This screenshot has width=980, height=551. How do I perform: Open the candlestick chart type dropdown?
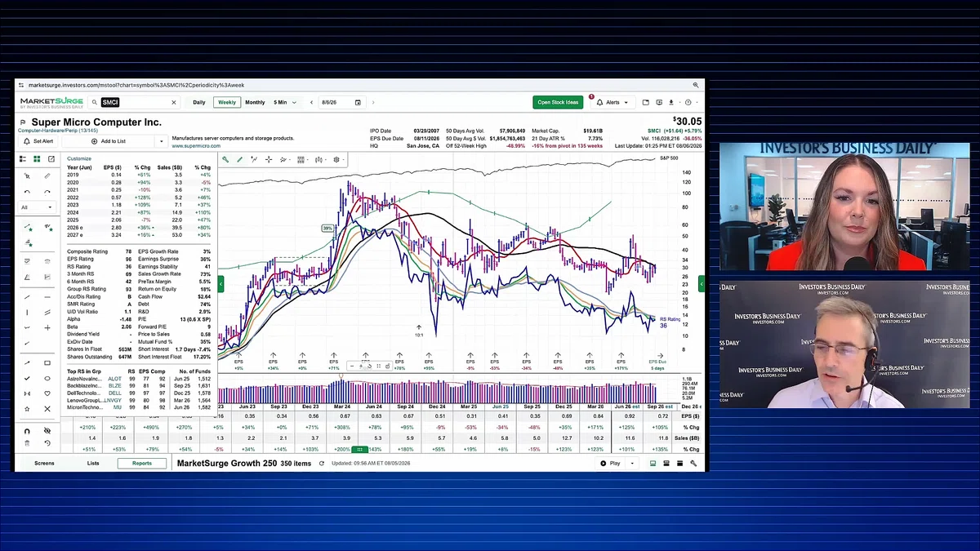pyautogui.click(x=319, y=160)
